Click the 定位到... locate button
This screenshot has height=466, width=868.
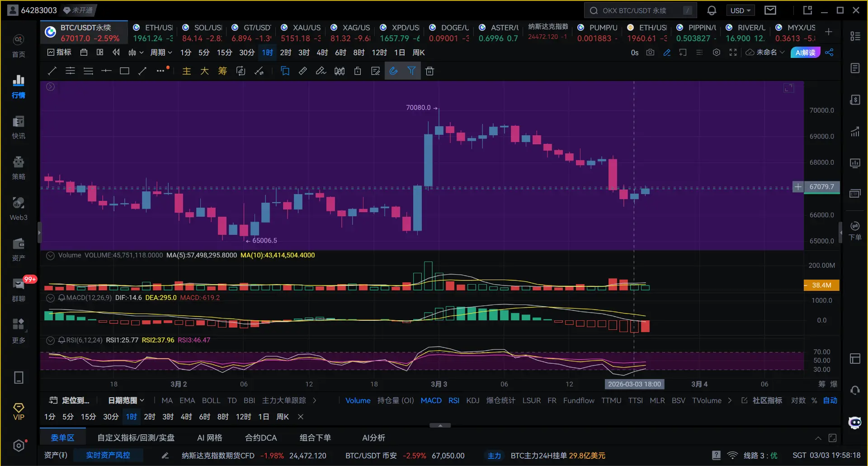[x=69, y=400]
